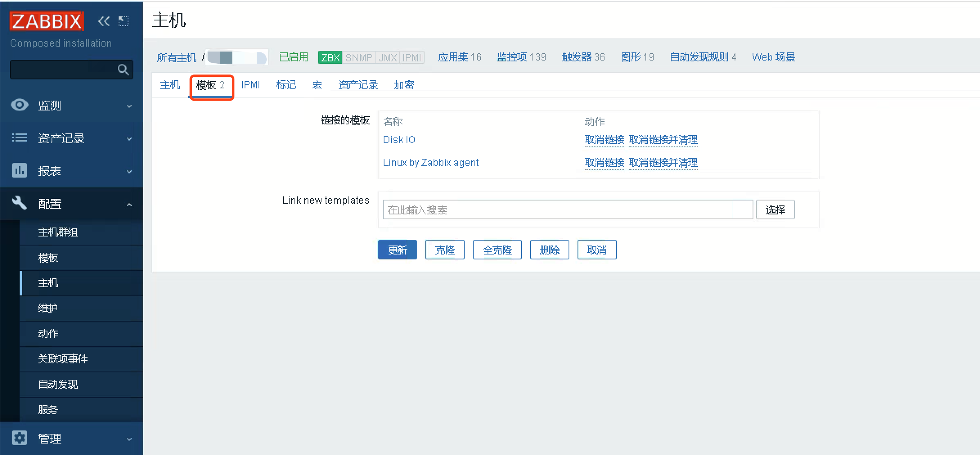Click the ZABBIX logo
980x455 pixels.
47,21
